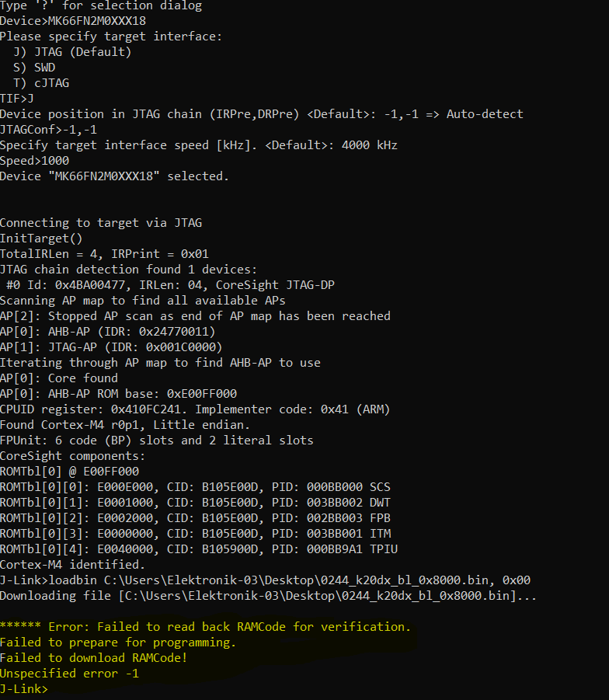This screenshot has width=609, height=700.
Task: Click the "T) cJTAG" interface option
Action: (41, 83)
